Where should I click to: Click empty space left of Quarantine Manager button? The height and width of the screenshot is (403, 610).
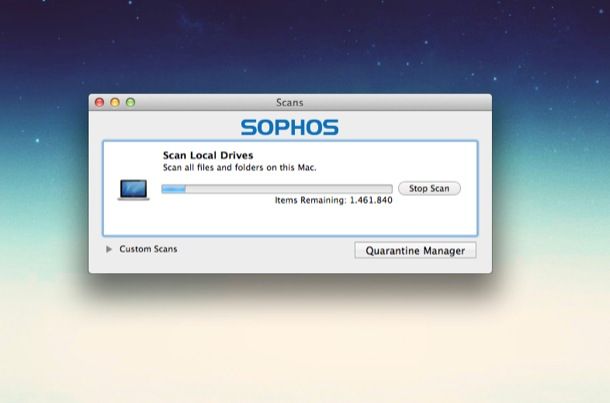tap(270, 250)
